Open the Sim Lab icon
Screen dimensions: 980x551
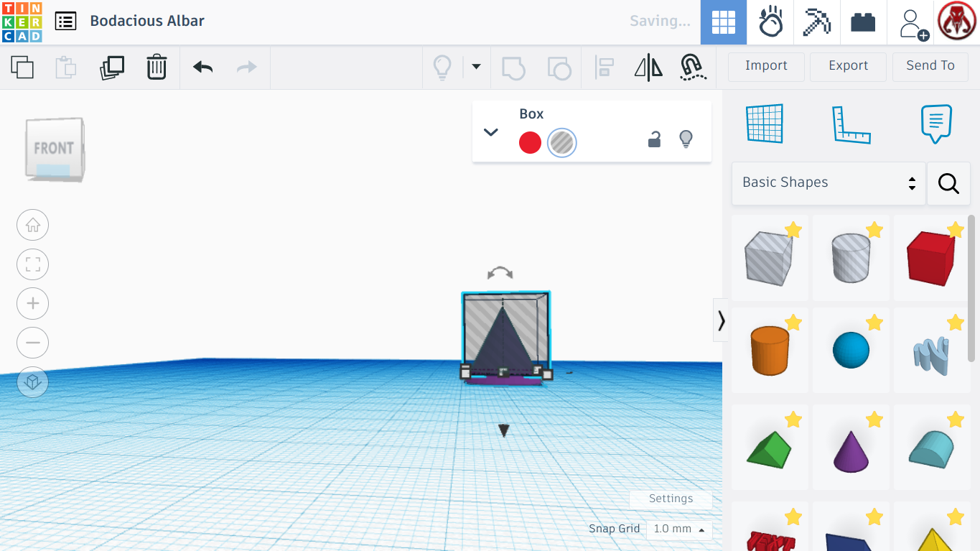point(770,22)
